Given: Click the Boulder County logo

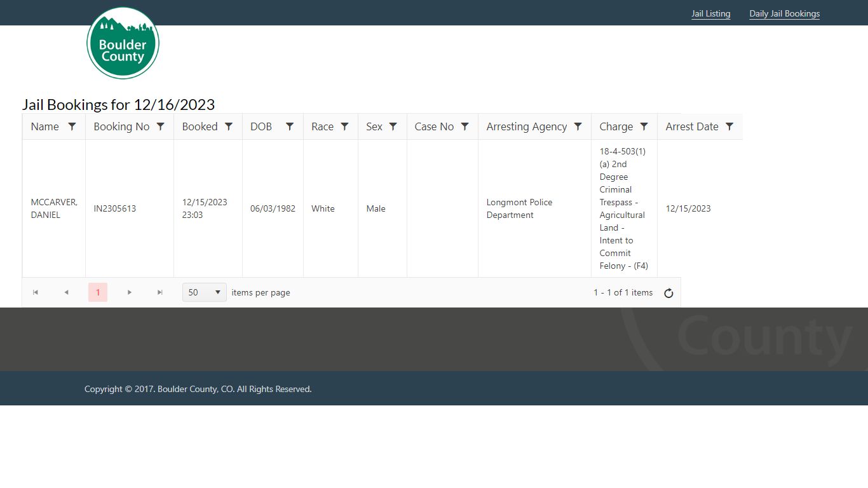Looking at the screenshot, I should pos(123,43).
